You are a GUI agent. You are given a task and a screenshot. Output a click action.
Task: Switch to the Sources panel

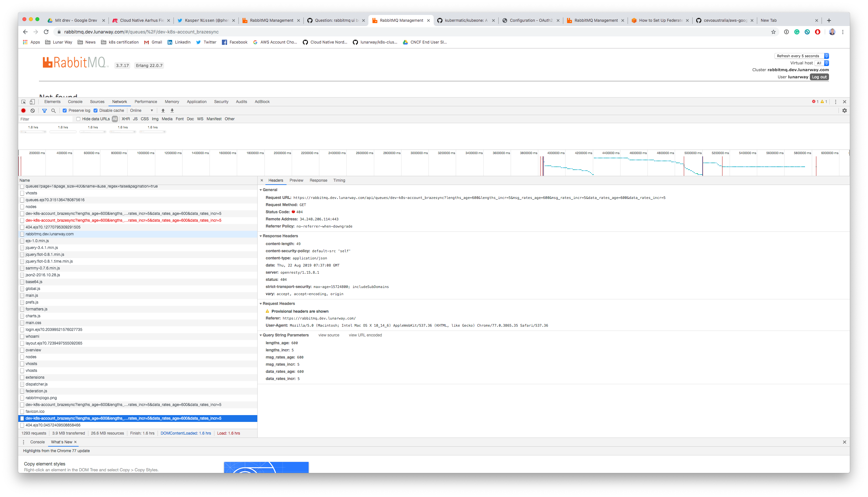coord(97,102)
